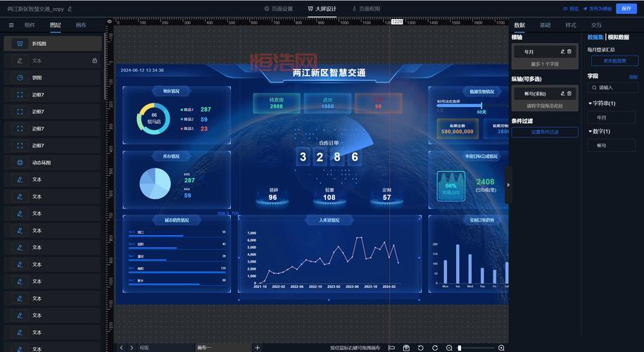
Task: Collapse the 字符串(1) field group
Action: pos(590,103)
